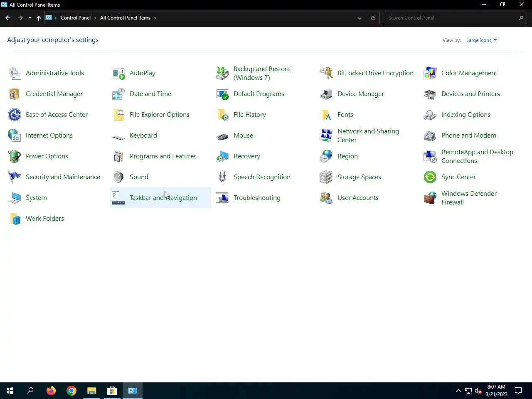Viewport: 532px width, 399px height.
Task: Click the Recovery icon
Action: click(222, 156)
